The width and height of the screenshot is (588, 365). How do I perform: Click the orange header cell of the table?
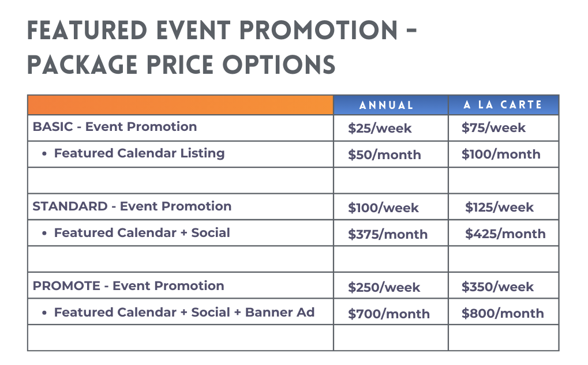tap(180, 105)
